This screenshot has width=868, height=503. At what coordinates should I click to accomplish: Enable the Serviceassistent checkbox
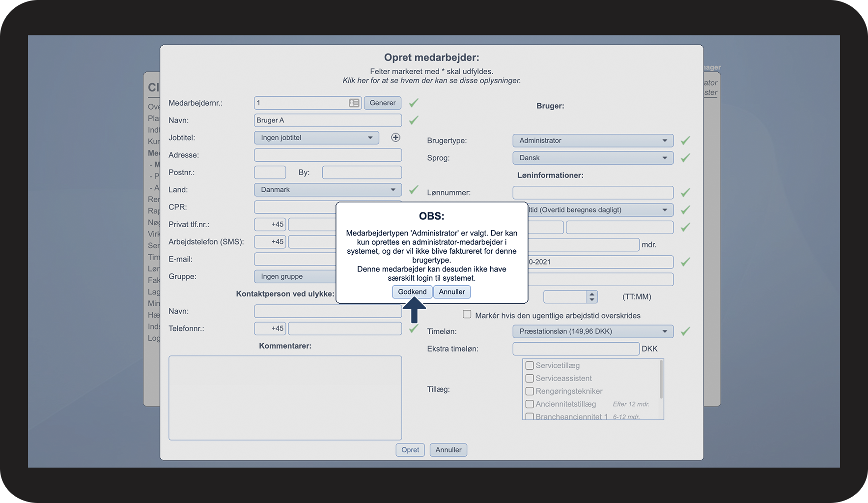[x=530, y=378]
